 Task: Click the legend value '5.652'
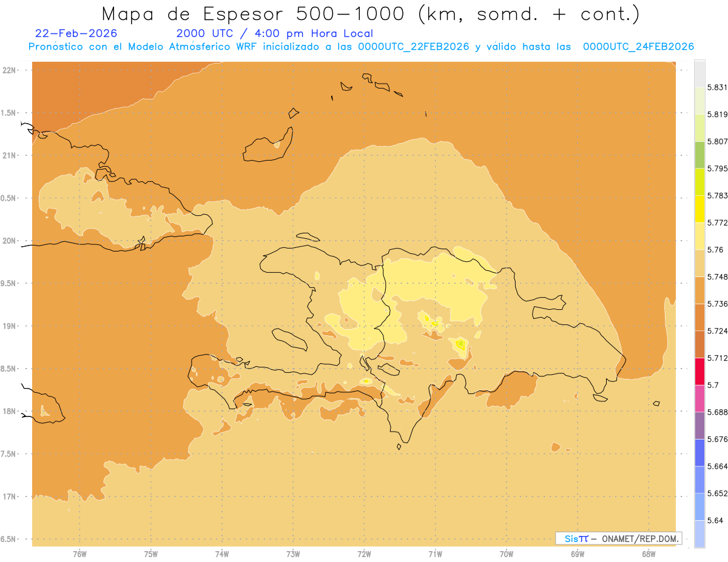point(717,493)
